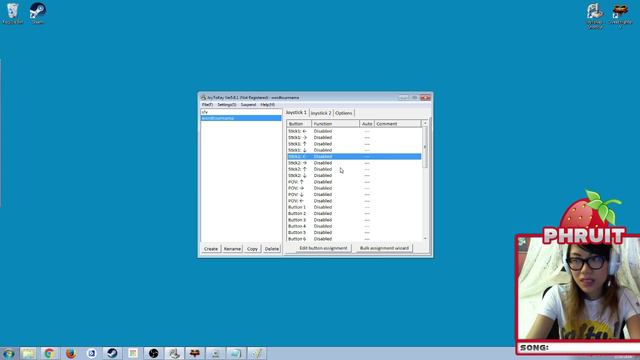Screen dimensions: 640x360
Task: Launch Firefox from the taskbar
Action: [71, 353]
